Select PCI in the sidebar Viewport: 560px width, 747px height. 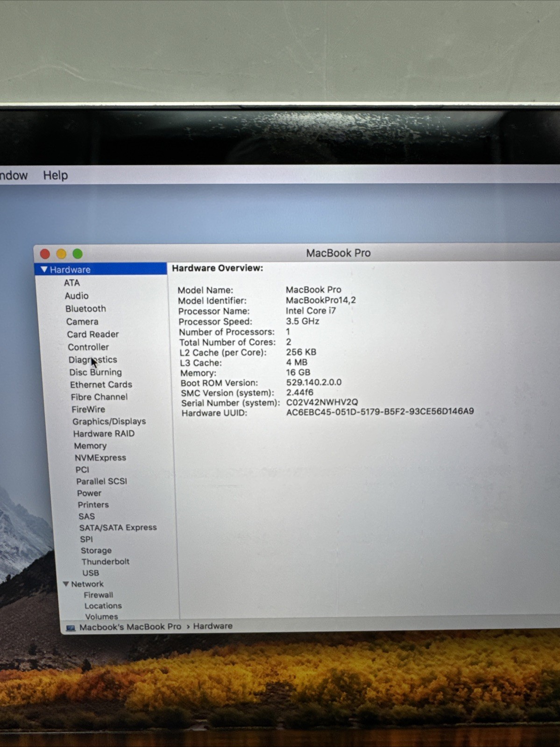pos(82,470)
